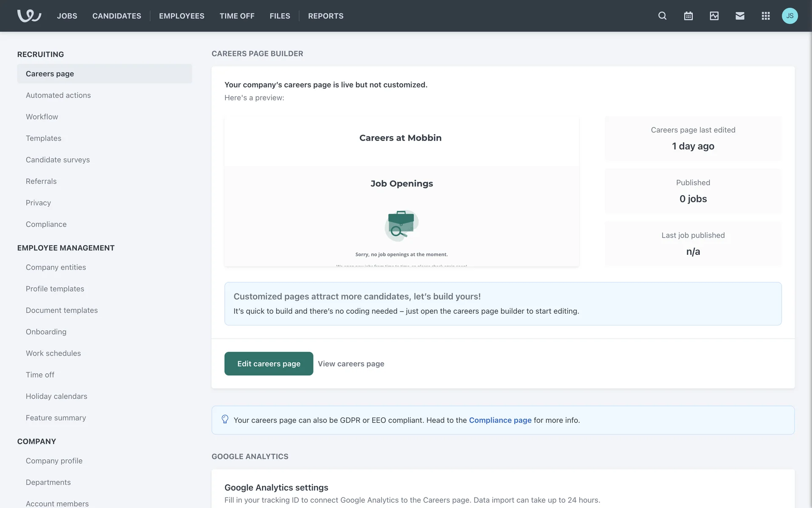Viewport: 812px width, 508px height.
Task: Go to the Candidates menu
Action: coord(117,16)
